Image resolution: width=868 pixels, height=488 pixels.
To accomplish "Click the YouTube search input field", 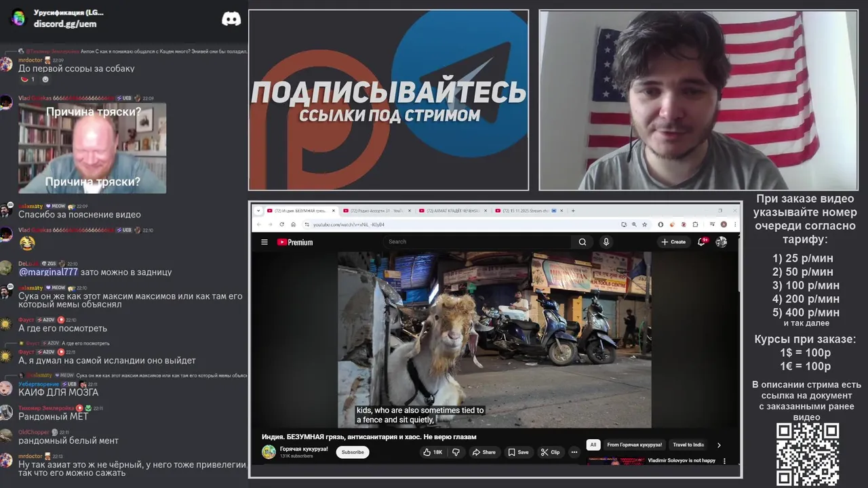I will [x=478, y=242].
